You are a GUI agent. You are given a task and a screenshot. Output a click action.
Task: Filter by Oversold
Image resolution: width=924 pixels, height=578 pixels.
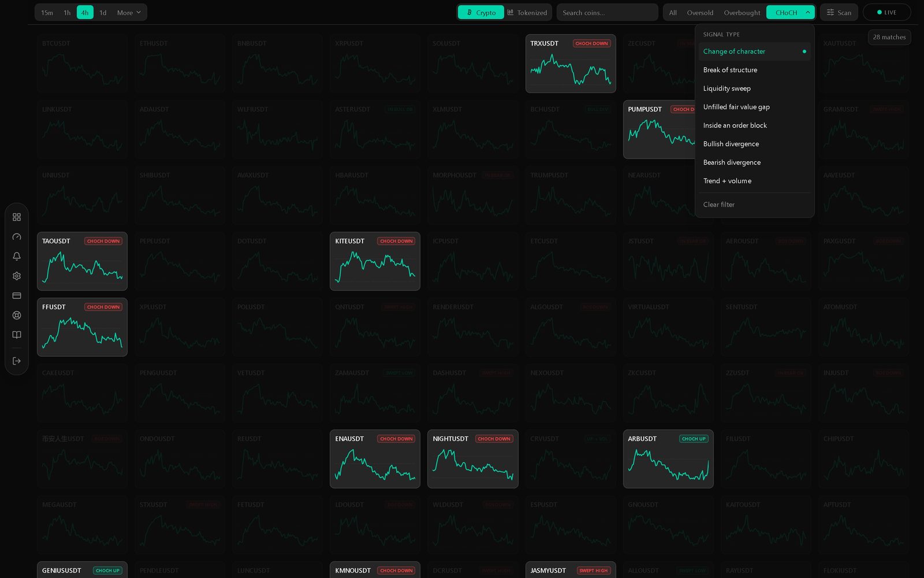pos(700,12)
